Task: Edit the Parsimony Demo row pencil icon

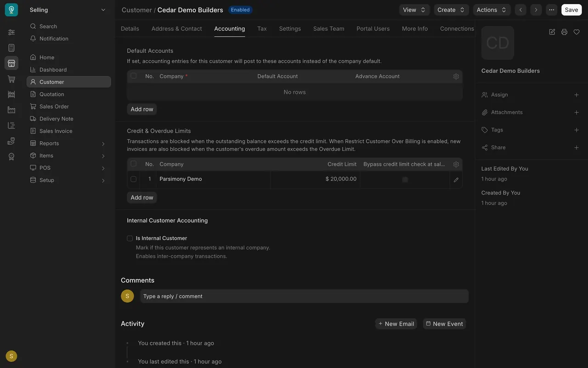Action: pos(456,180)
